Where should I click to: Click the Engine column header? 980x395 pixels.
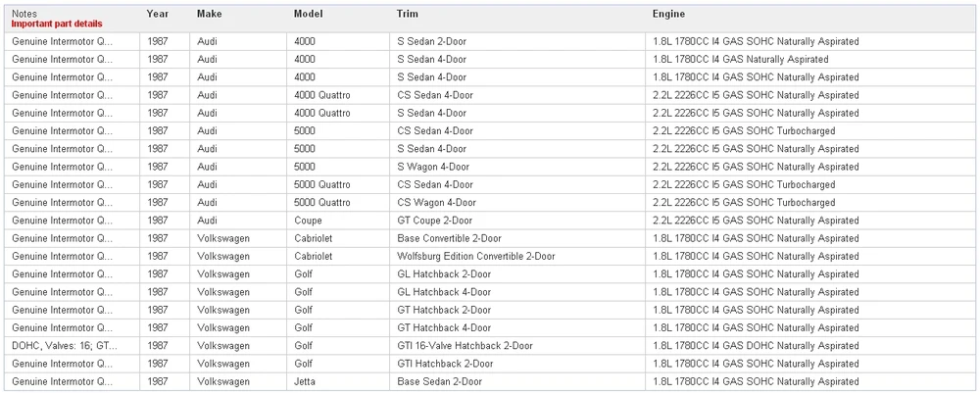[668, 14]
